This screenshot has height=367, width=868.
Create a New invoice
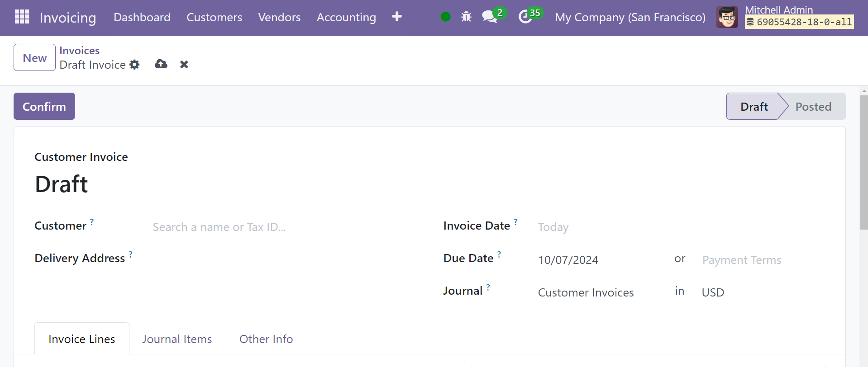click(x=35, y=57)
